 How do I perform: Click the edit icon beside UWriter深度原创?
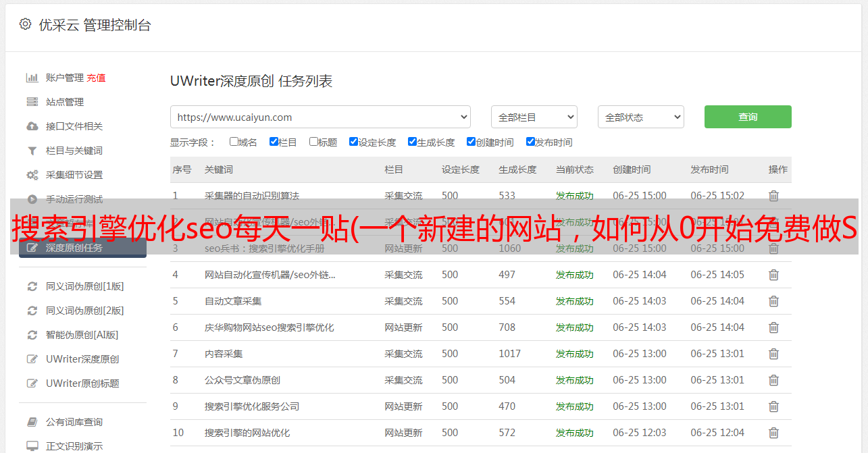point(32,359)
